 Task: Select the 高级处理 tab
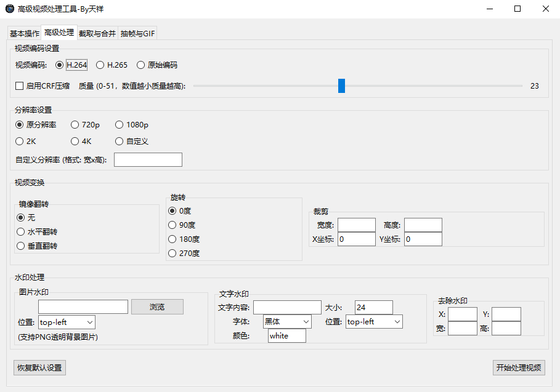click(x=59, y=33)
